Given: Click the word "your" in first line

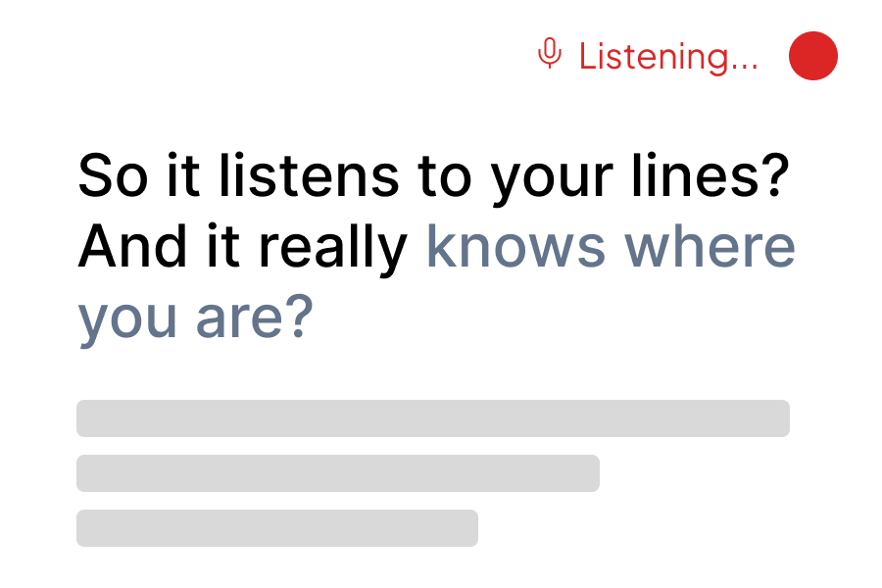Looking at the screenshot, I should tap(551, 180).
